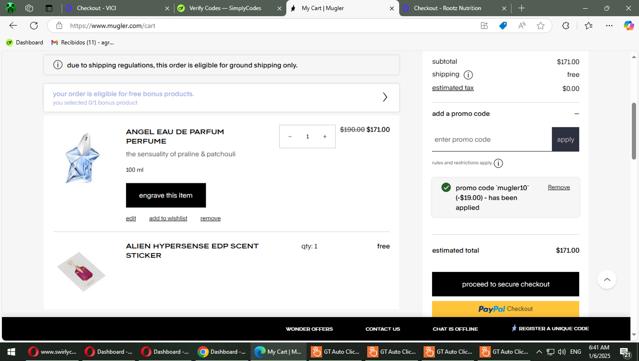This screenshot has width=639, height=361.
Task: Click engrave this item button
Action: pos(166,195)
